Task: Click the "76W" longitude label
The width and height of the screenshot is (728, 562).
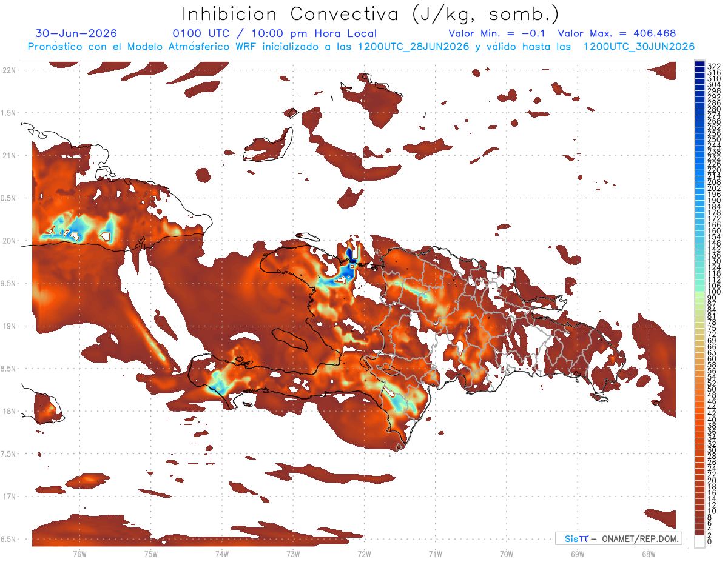Action: [x=79, y=554]
